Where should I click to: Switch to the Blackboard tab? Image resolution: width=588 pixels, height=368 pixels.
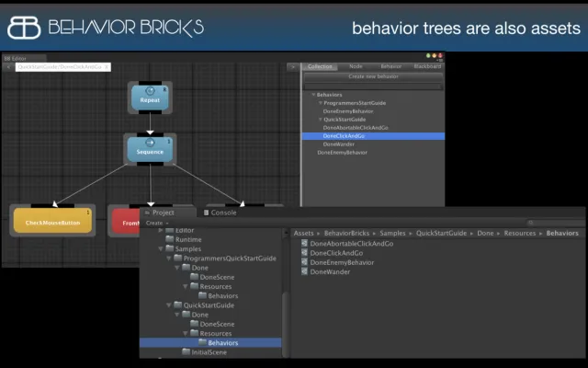pos(427,66)
